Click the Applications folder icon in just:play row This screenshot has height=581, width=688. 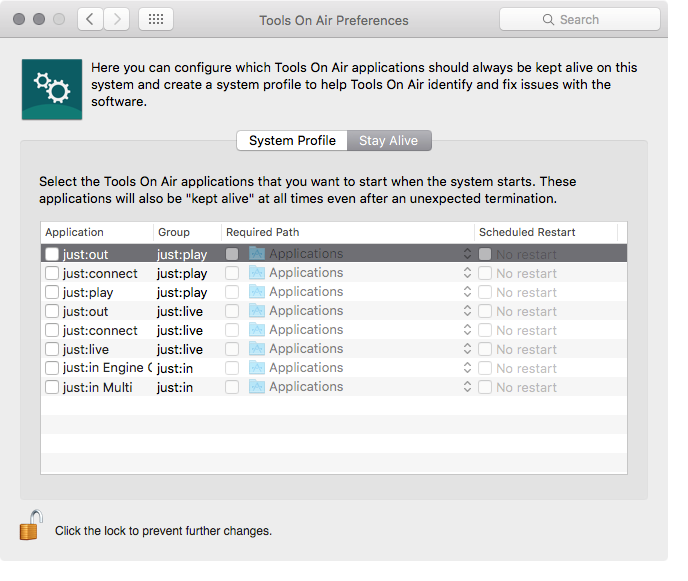[x=257, y=292]
